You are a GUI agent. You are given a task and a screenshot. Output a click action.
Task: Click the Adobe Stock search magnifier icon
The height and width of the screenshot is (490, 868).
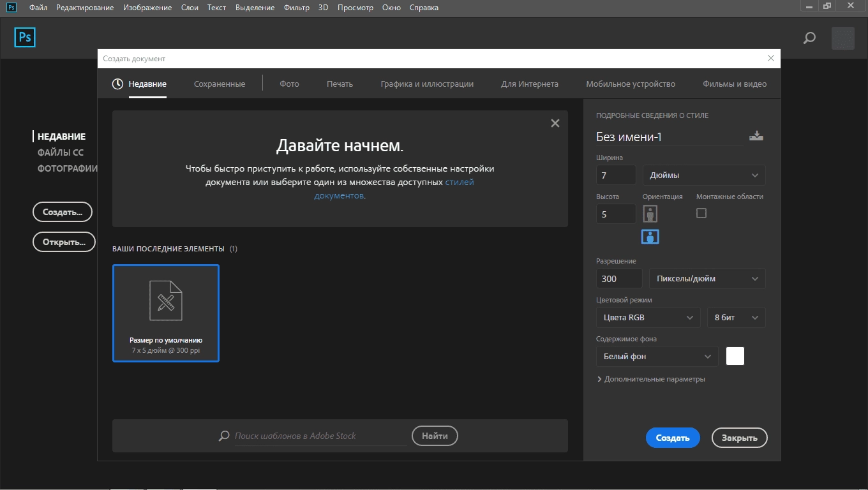click(224, 436)
